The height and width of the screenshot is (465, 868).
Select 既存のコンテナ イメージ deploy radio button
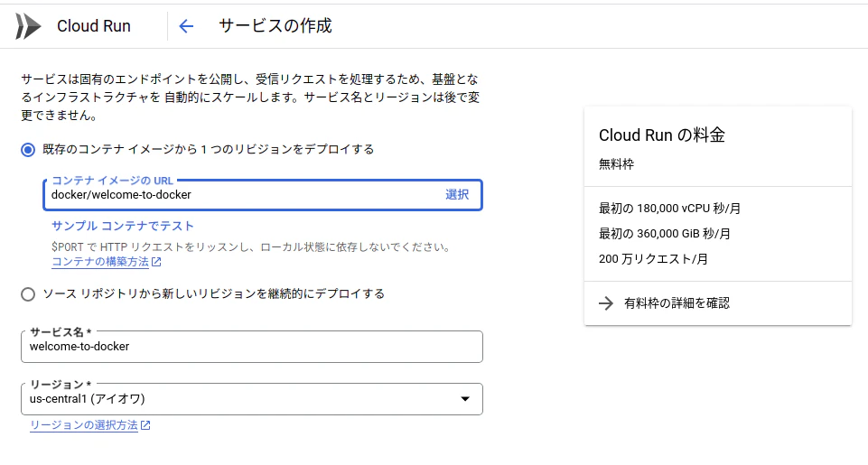click(x=28, y=150)
